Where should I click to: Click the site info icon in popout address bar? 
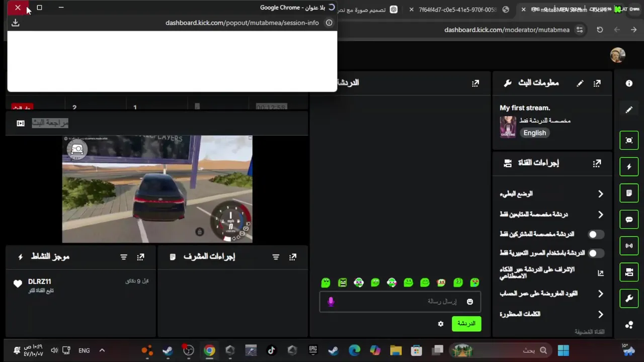329,23
